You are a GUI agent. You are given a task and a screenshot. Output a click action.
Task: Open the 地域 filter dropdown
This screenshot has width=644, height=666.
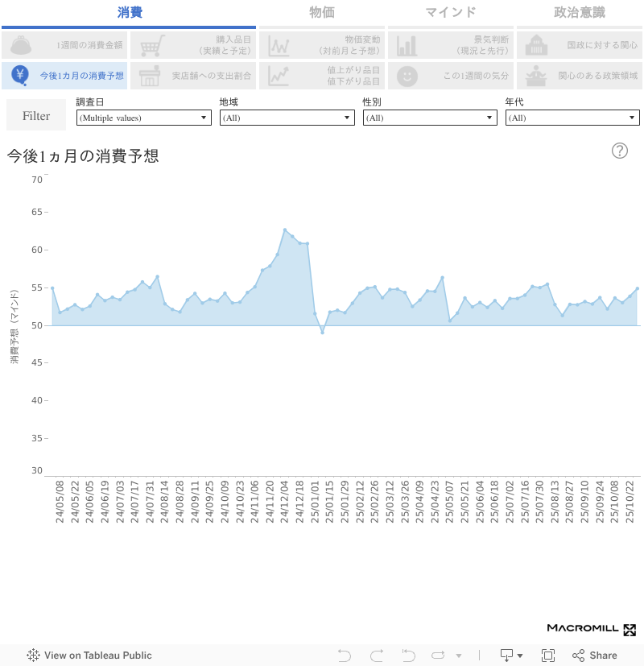(x=287, y=118)
